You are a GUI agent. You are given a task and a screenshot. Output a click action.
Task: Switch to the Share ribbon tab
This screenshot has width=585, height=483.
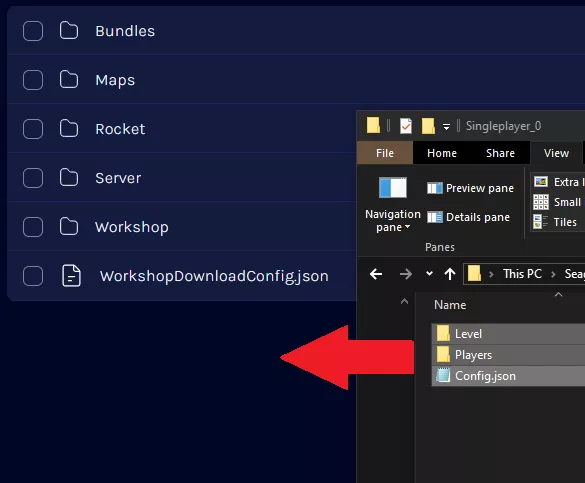click(500, 153)
